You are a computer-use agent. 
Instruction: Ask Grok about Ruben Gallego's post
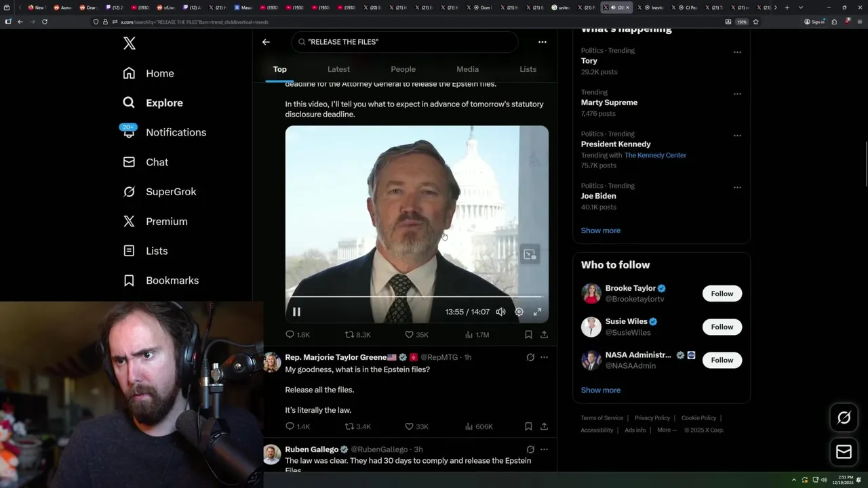[530, 449]
